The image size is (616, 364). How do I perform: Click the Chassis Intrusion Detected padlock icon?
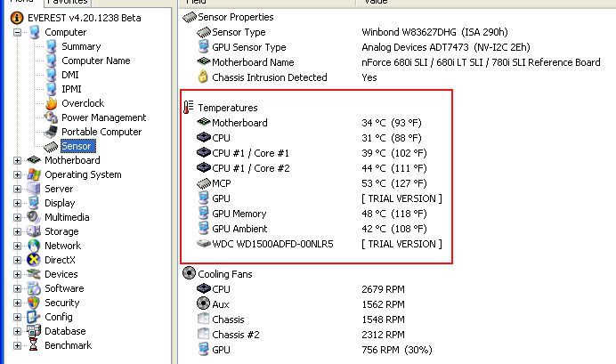(x=203, y=77)
